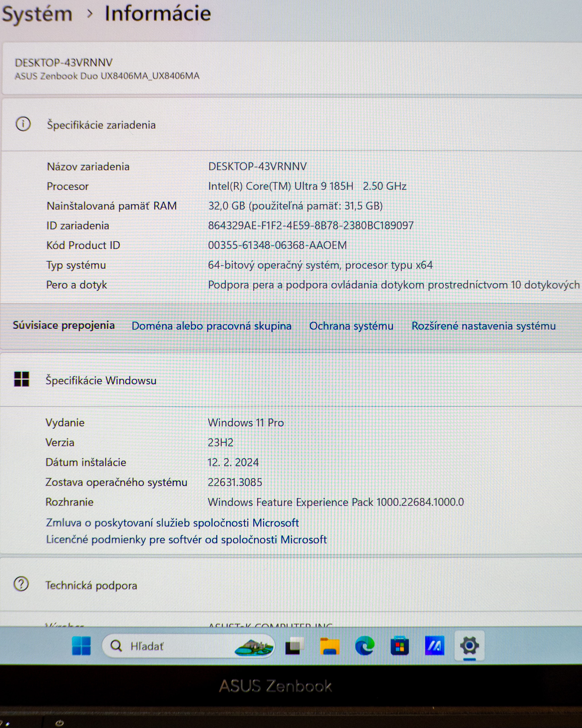Launch File Explorer from the taskbar
Image resolution: width=582 pixels, height=728 pixels.
click(330, 646)
